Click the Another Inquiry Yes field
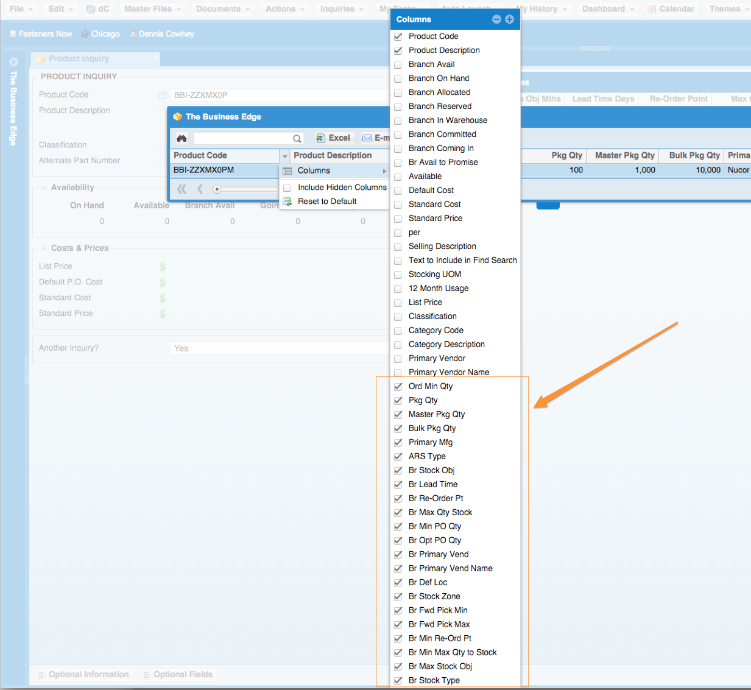 point(280,349)
